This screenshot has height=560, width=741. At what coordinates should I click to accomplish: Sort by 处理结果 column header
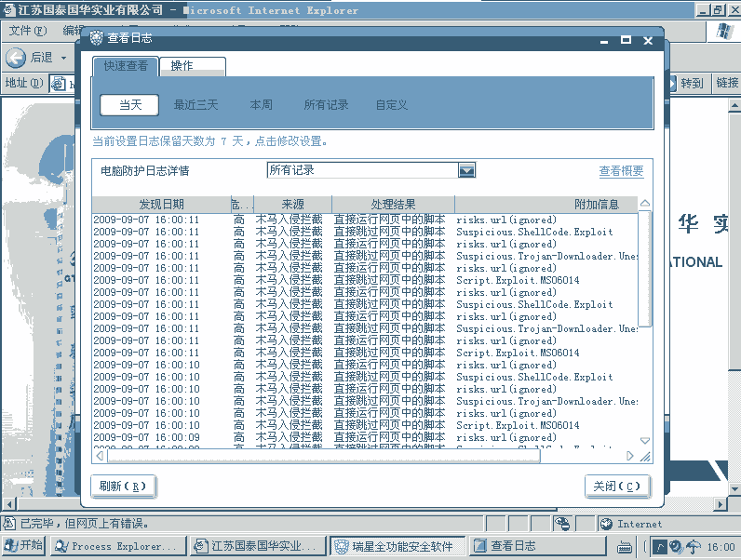click(393, 205)
